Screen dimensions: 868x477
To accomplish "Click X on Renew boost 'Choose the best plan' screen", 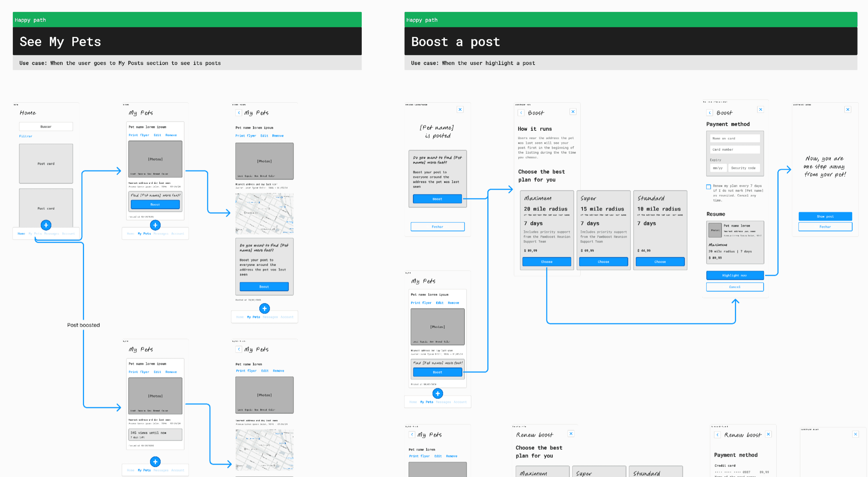I will (x=571, y=434).
